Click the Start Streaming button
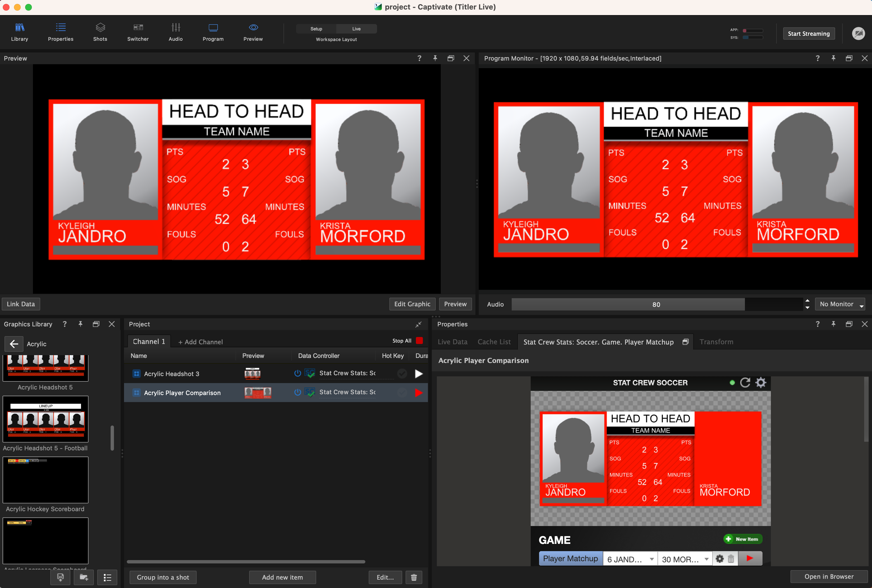872x588 pixels. (808, 34)
